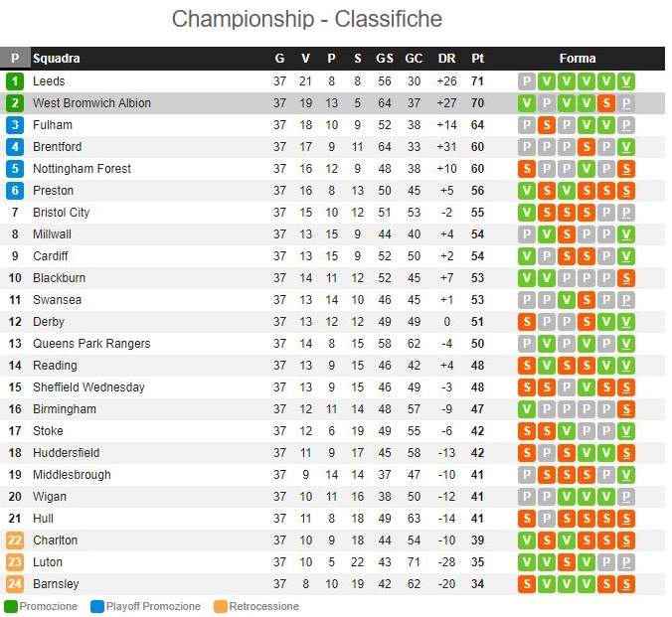Image resolution: width=672 pixels, height=617 pixels.
Task: Click the Forma column header
Action: [577, 59]
